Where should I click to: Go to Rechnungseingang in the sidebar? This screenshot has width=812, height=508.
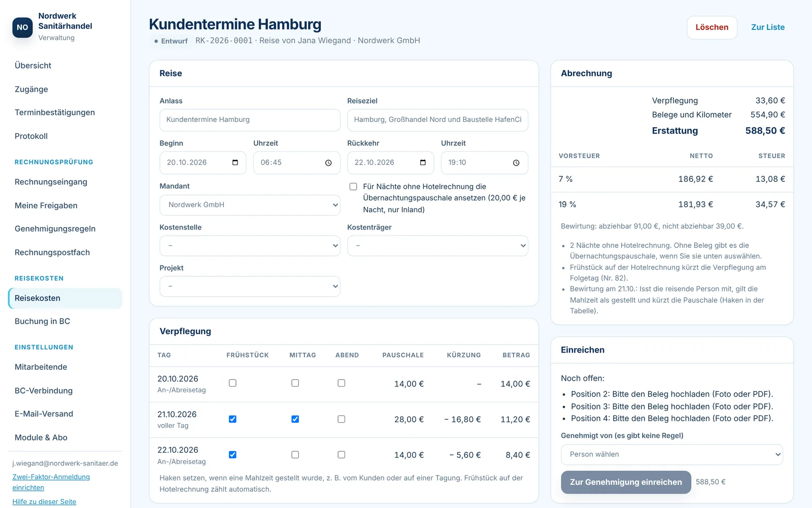coord(51,182)
